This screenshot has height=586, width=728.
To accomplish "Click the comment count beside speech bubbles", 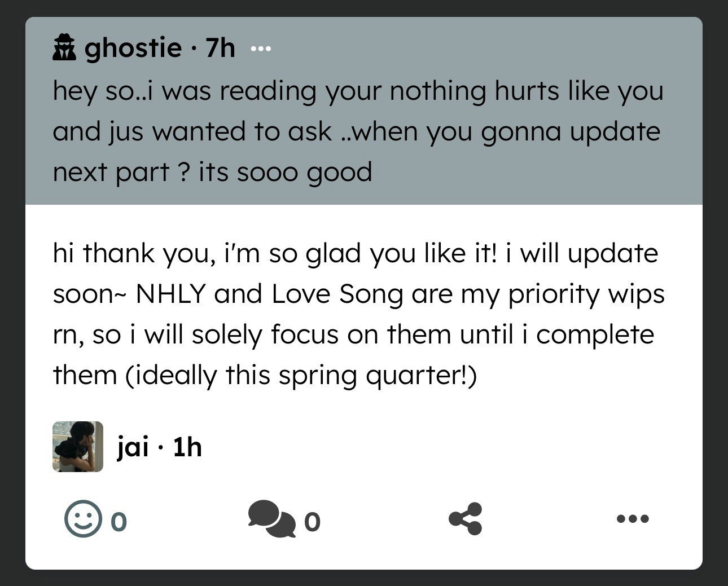I will point(312,522).
